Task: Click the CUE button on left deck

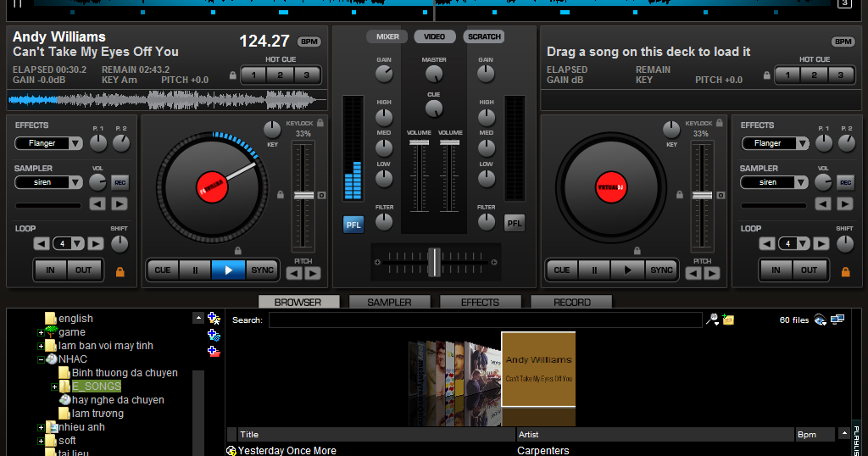Action: (163, 270)
